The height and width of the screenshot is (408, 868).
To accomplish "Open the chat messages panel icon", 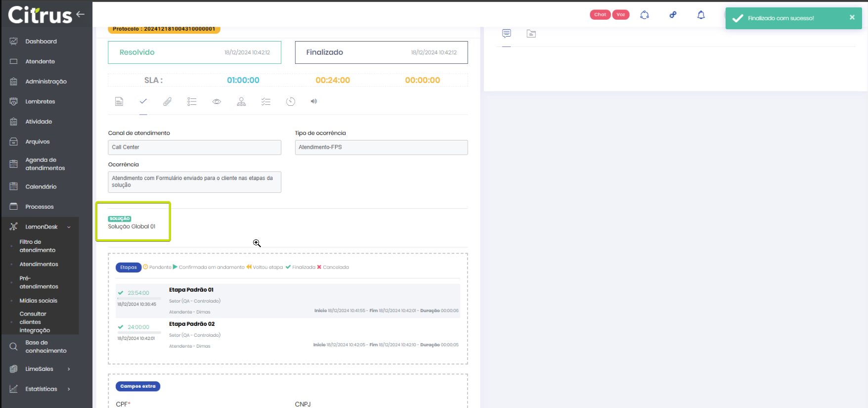I will pos(506,34).
